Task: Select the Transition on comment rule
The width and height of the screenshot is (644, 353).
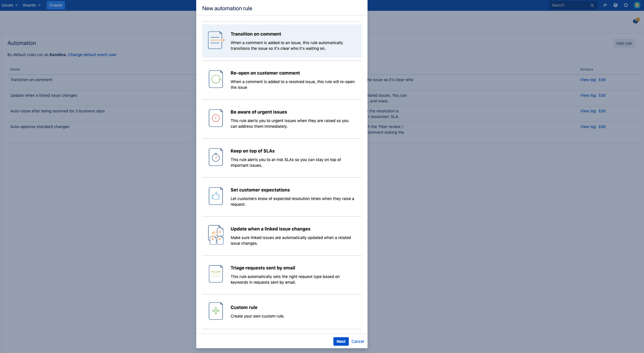Action: tap(282, 41)
